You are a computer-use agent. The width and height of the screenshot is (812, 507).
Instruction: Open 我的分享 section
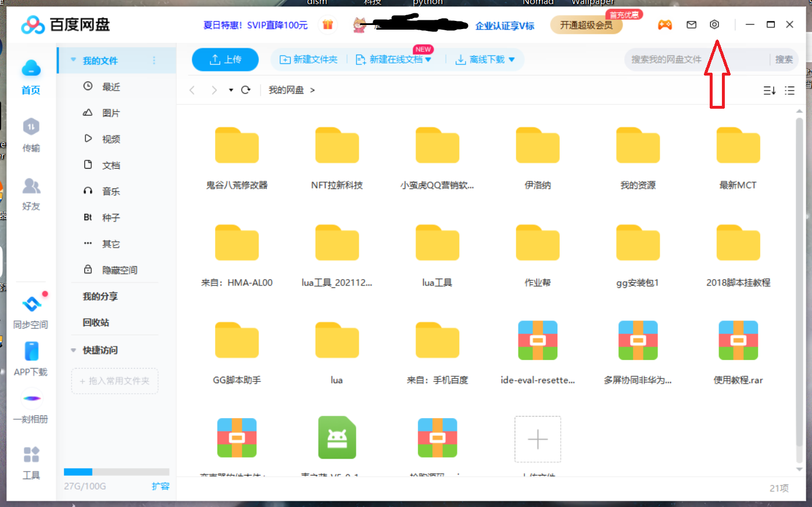[100, 296]
